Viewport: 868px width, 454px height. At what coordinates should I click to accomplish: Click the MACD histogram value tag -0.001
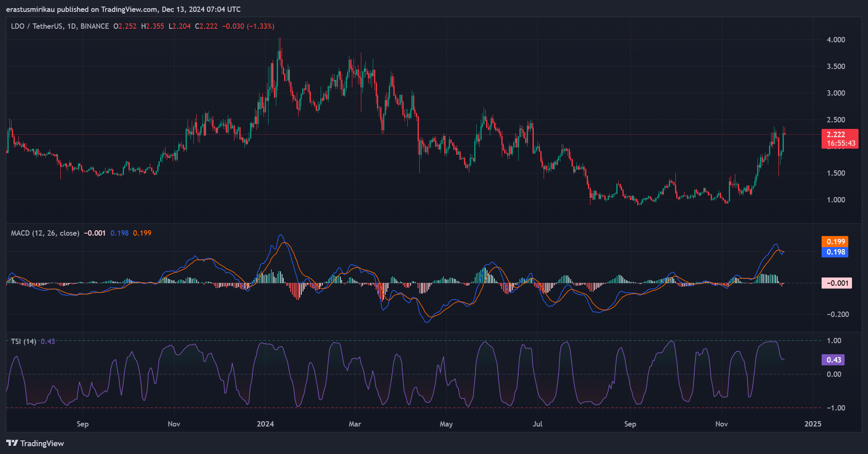point(836,283)
